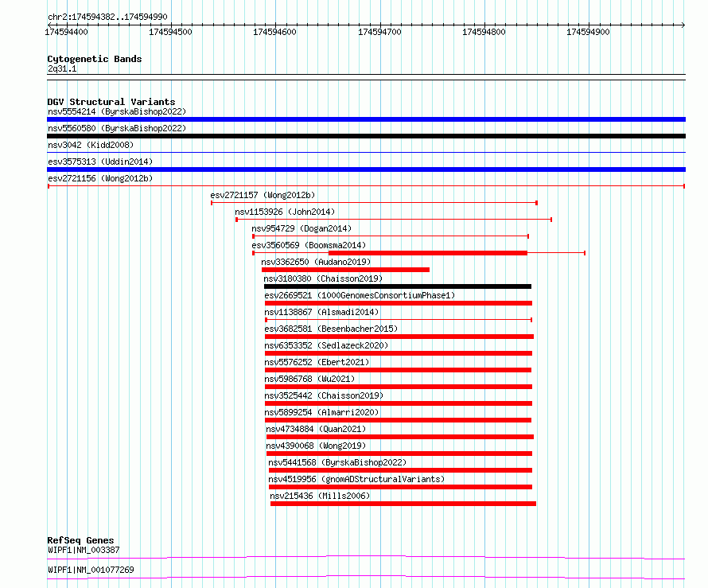The height and width of the screenshot is (588, 708).
Task: Select nsv5986768 (Wu2021) label
Action: [x=309, y=379]
